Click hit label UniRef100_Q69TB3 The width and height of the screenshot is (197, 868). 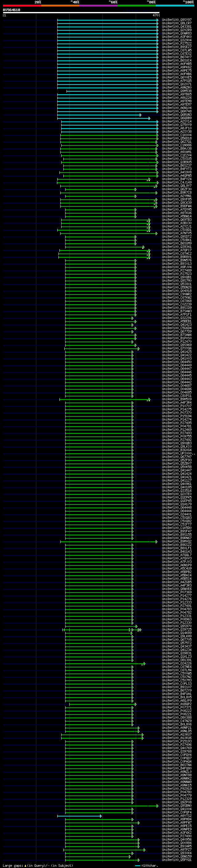click(177, 220)
